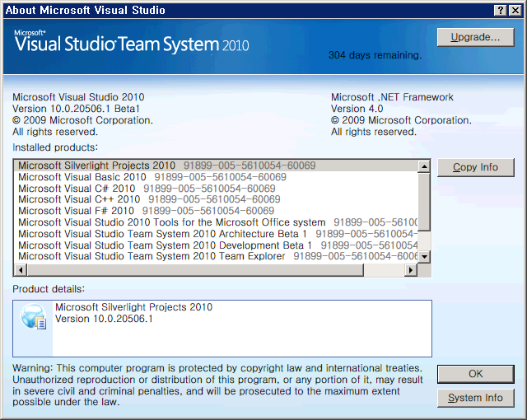This screenshot has height=420, width=527.
Task: Click 'Microsoft Silverlight Projects 2010' in product details
Action: click(x=133, y=307)
